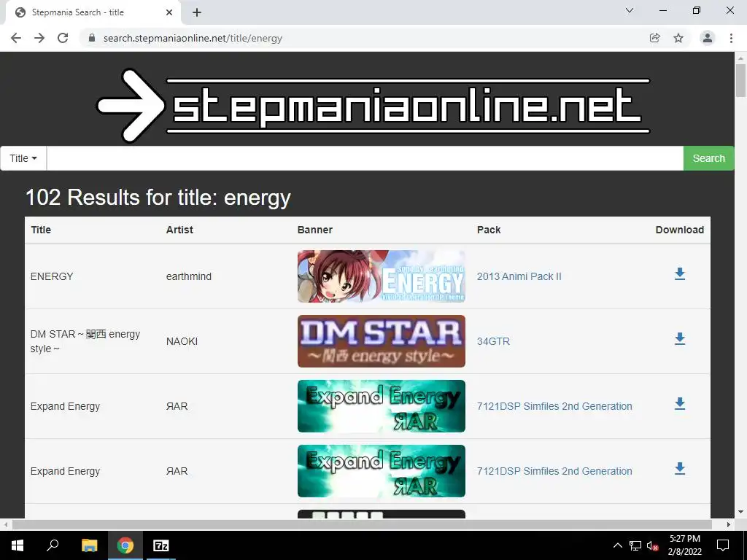Open the tab search chevron

630,10
